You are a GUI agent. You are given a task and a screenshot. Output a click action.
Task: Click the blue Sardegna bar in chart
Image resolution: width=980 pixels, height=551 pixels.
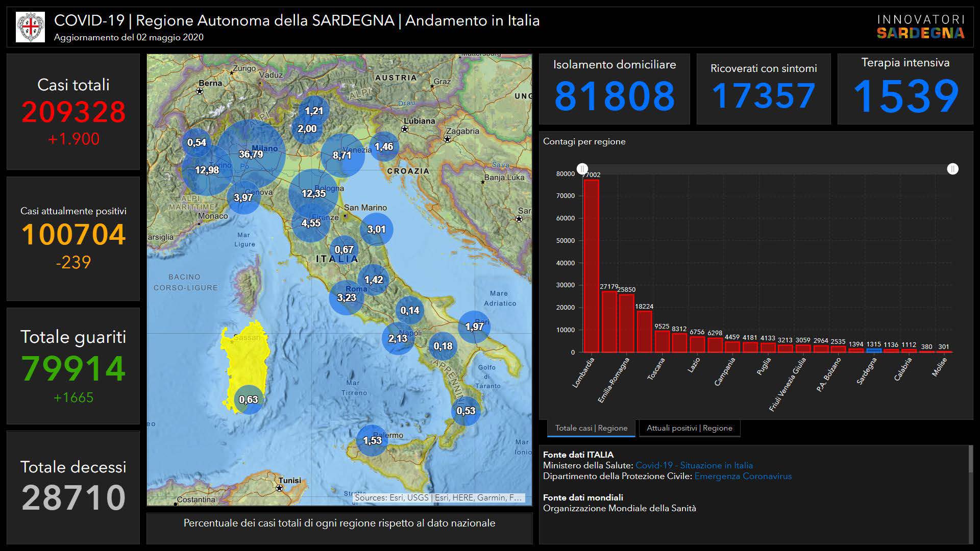tap(874, 350)
